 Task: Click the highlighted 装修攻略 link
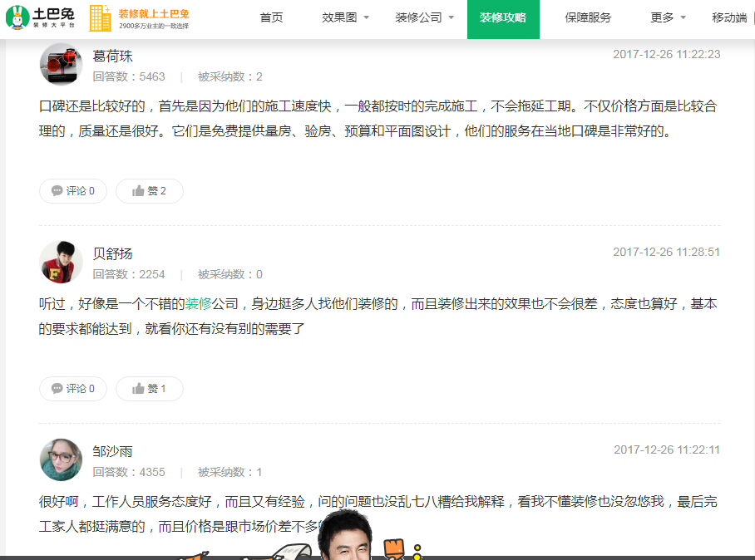click(x=503, y=17)
